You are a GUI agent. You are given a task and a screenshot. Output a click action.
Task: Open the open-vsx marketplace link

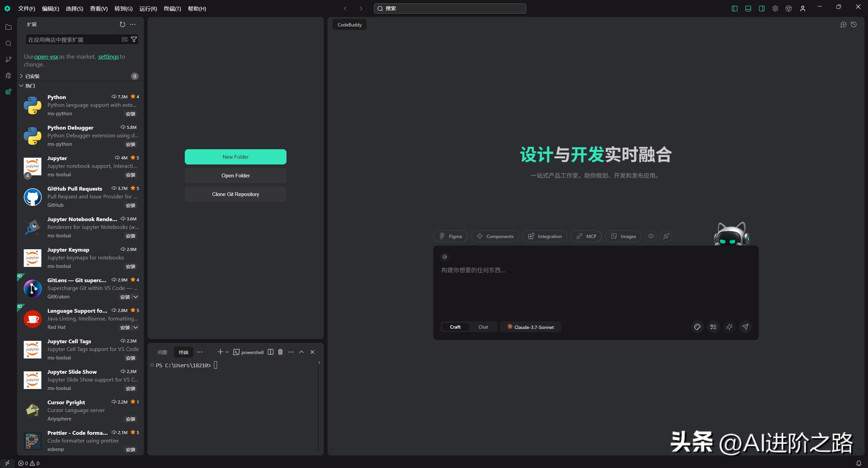pos(46,56)
